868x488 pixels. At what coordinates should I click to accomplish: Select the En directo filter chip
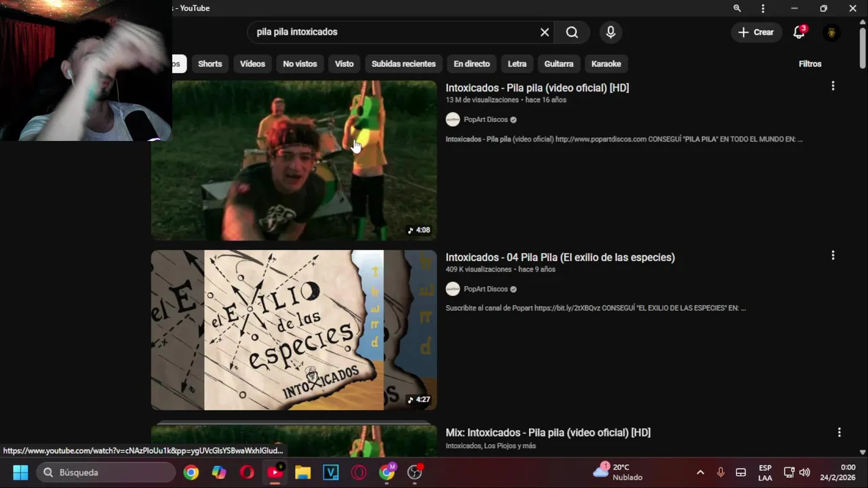click(471, 64)
